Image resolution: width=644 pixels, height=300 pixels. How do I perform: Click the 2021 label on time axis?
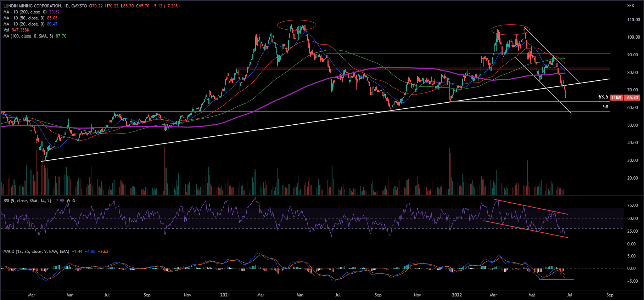click(x=225, y=295)
